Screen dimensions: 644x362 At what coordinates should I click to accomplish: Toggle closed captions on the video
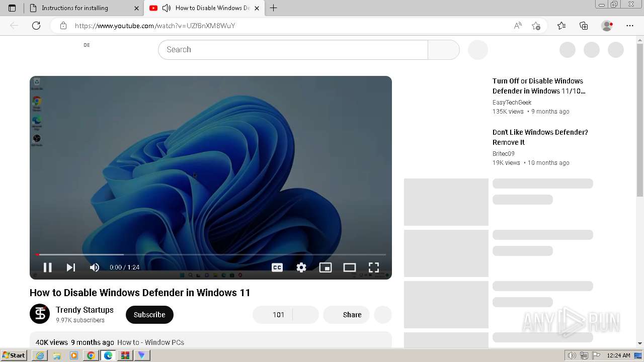(x=277, y=267)
